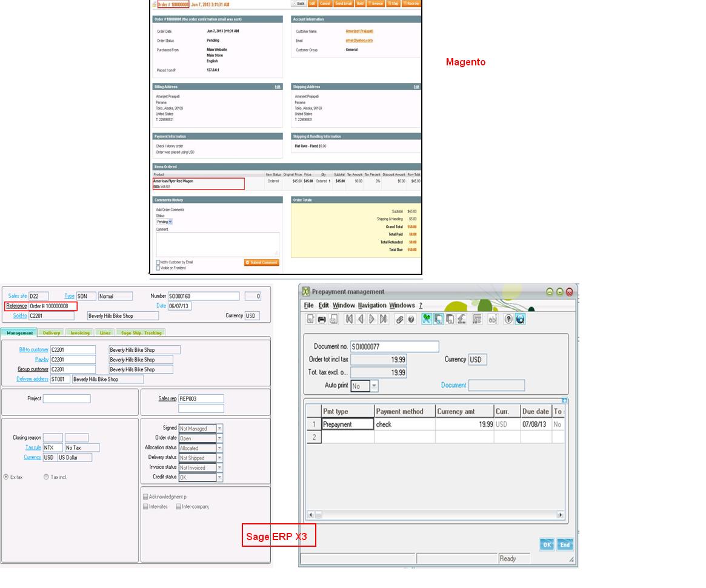Open the Amarjeet Prajapati customer name link

point(359,31)
